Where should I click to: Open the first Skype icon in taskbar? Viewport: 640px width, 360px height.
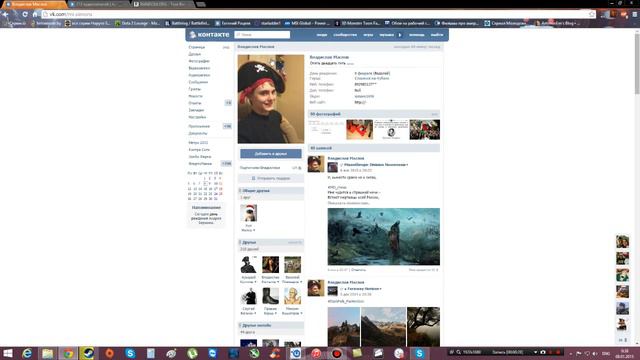point(130,353)
